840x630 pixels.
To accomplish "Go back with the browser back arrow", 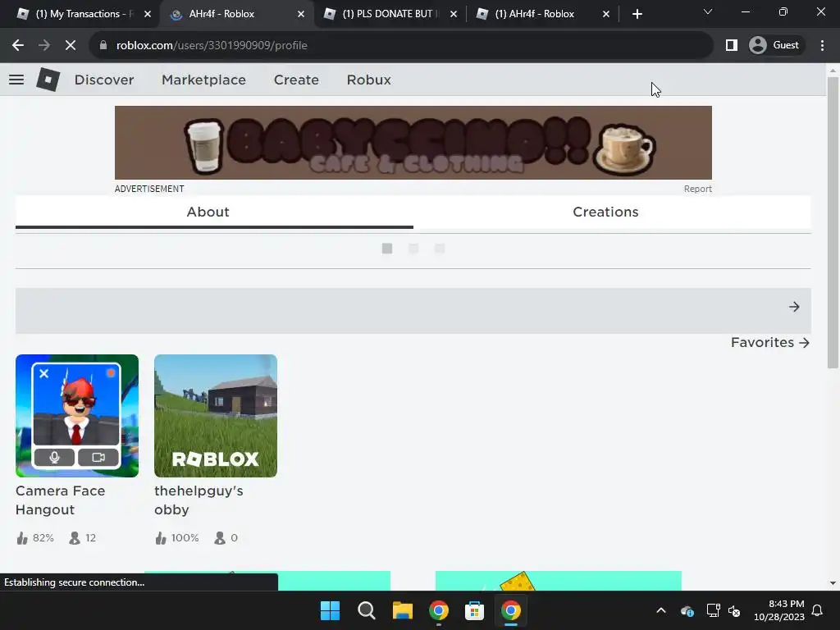I will click(x=18, y=46).
